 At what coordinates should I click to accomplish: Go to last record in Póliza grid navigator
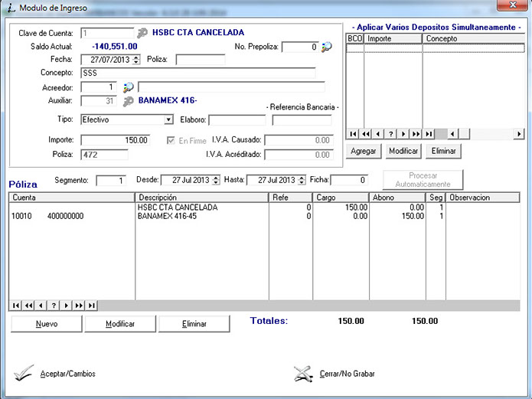(x=92, y=305)
